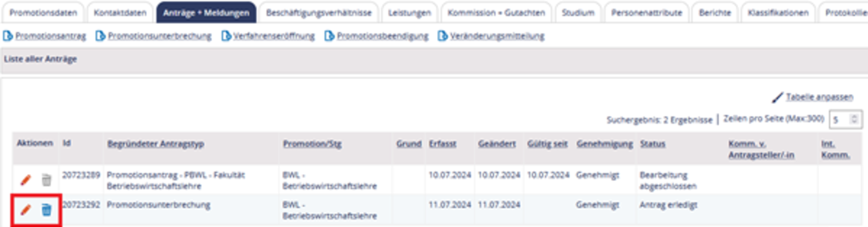This screenshot has height=227, width=868.
Task: Sort by Genehmigung column header
Action: (605, 144)
